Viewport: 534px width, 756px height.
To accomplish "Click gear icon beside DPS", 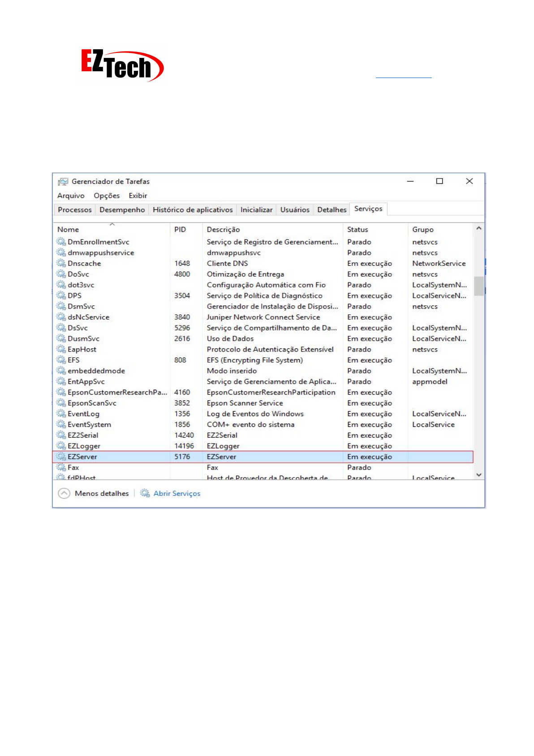I will (61, 295).
